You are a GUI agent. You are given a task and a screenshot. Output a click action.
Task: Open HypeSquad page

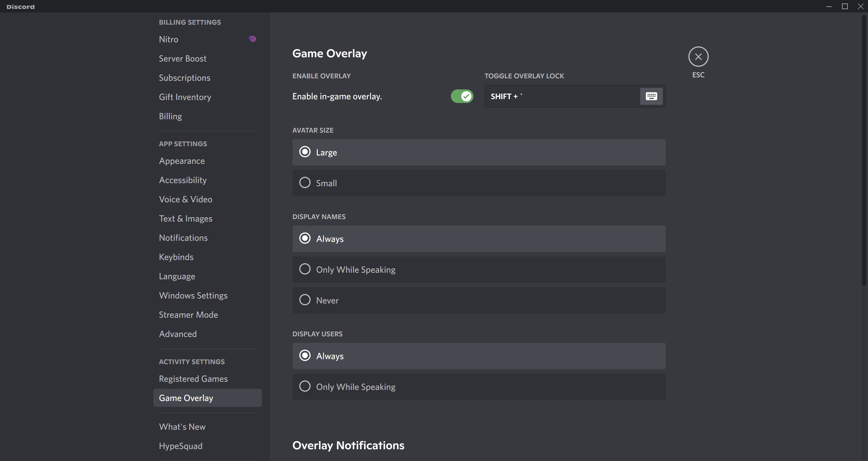coord(181,446)
